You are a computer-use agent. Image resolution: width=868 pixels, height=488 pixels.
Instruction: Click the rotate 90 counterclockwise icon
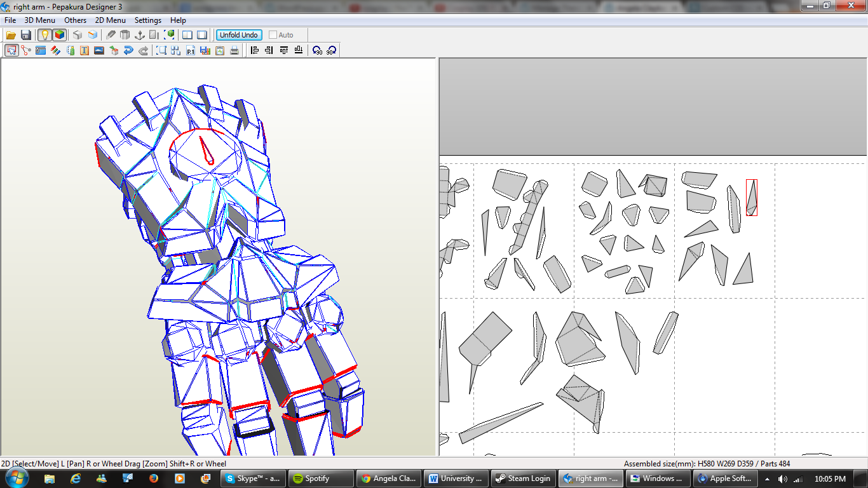[317, 51]
